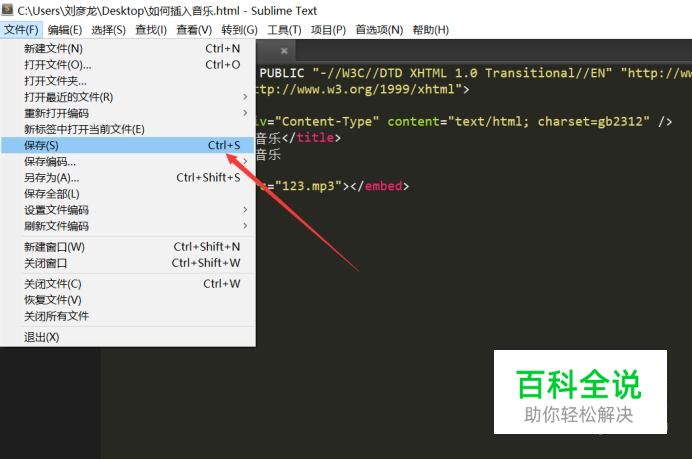Open the 查看(V) menu
692x459 pixels.
(x=194, y=30)
